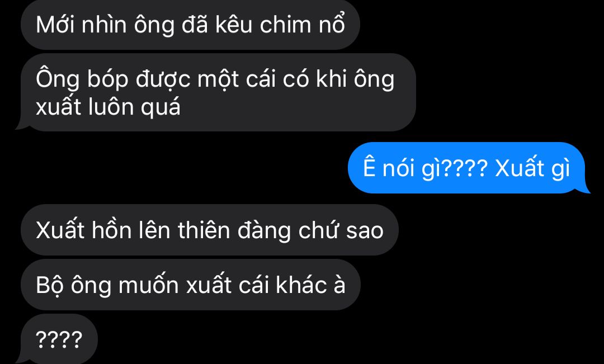Select the bubble starting 'Ông bóp được một cái'
Image resolution: width=604 pixels, height=364 pixels.
[x=218, y=92]
